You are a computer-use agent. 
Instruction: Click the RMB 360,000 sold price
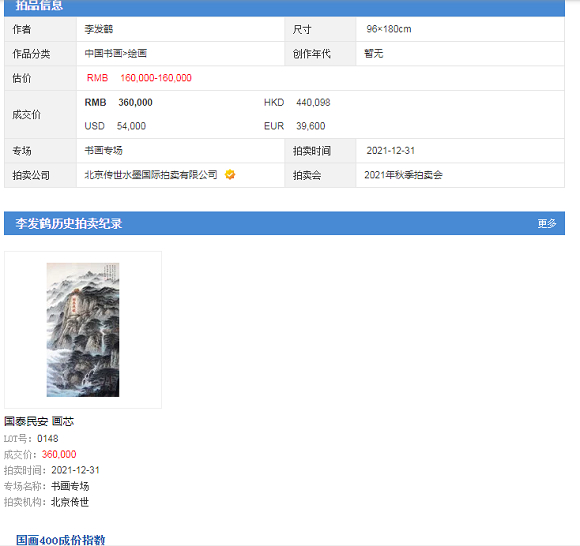pos(118,102)
